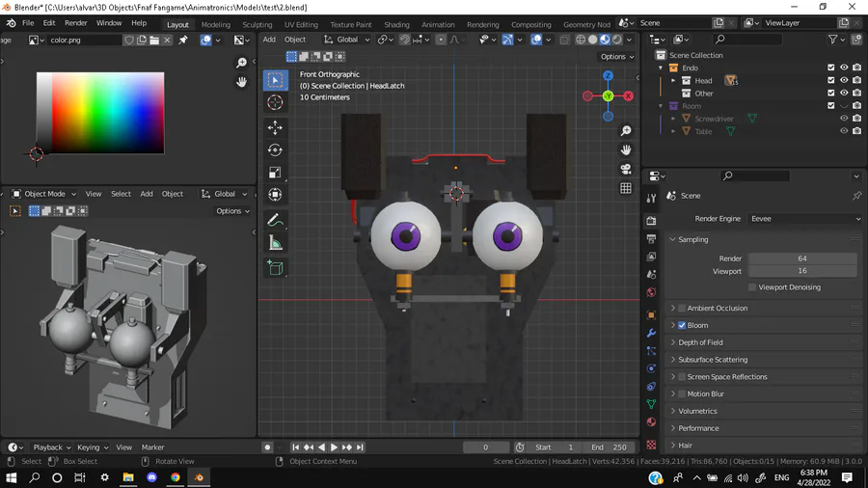Viewport: 868px width, 488px height.
Task: Choose the Annotate pencil tool
Action: point(275,221)
